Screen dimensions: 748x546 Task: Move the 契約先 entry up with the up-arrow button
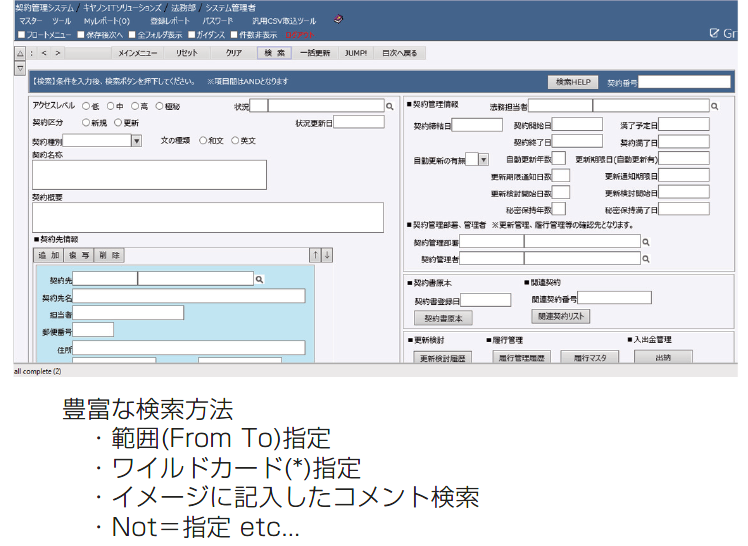click(x=315, y=255)
